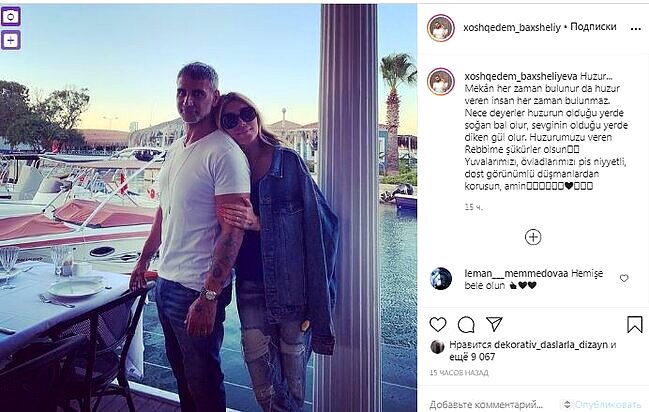Open caption author's avatar

pos(441,82)
